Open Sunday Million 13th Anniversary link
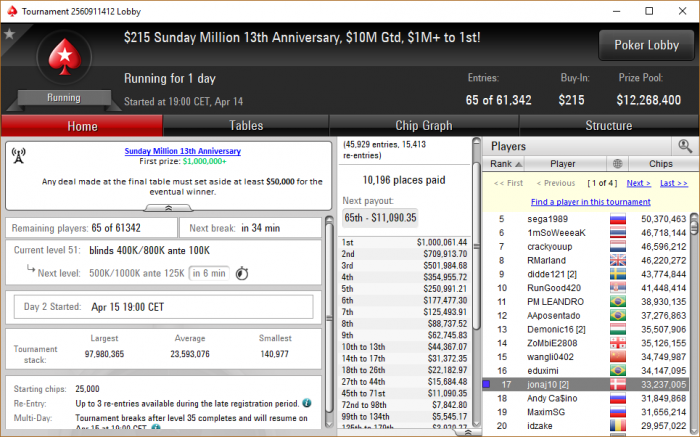Viewport: 700px width, 437px height. pyautogui.click(x=183, y=151)
